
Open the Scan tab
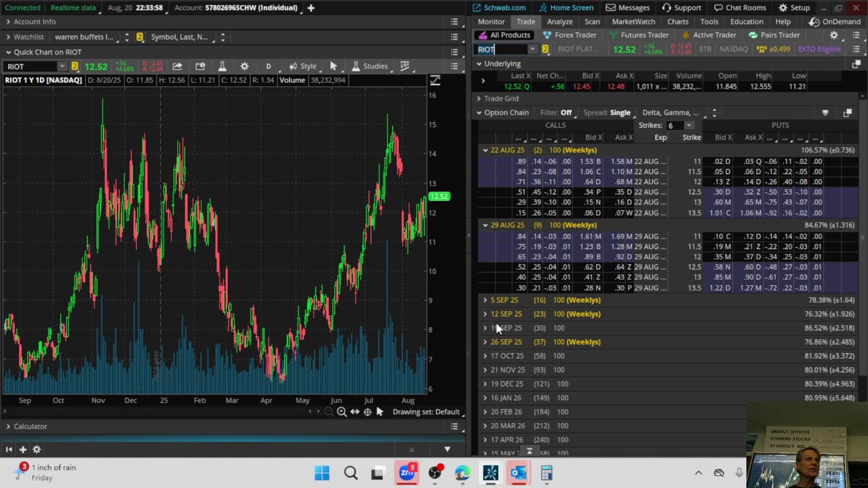pyautogui.click(x=592, y=22)
